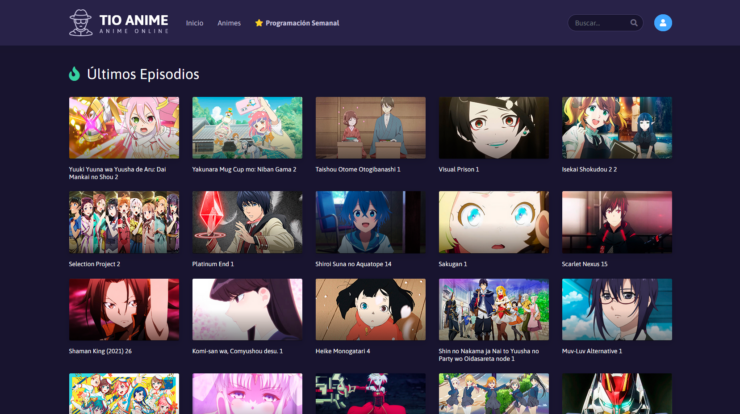This screenshot has width=740, height=414.
Task: Open Komi-san wa, Comyushou desu thumbnail
Action: click(x=247, y=309)
